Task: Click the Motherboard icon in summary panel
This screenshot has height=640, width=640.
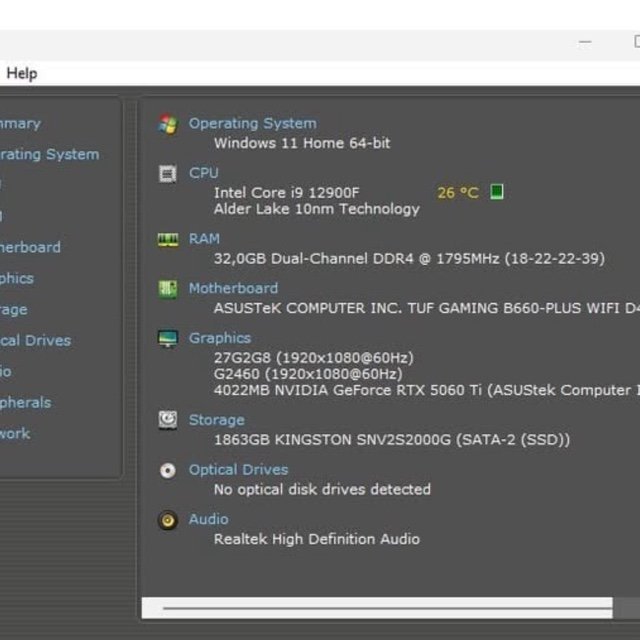Action: pos(168,289)
